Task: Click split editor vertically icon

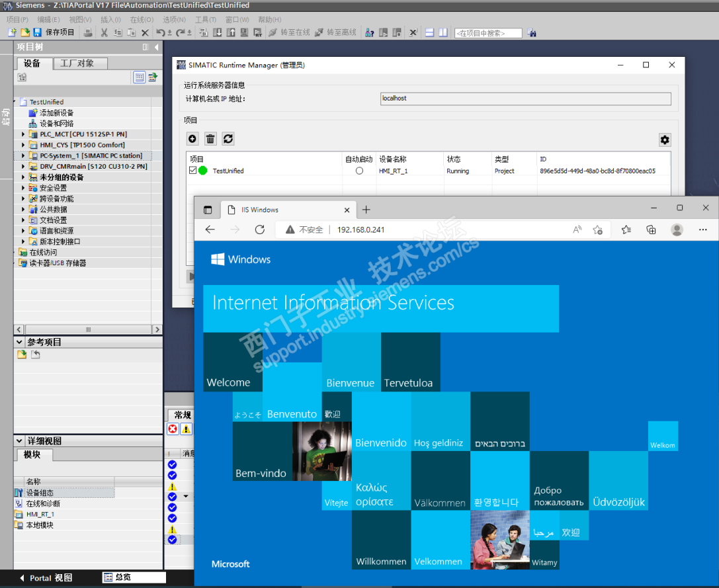Action: (x=443, y=32)
